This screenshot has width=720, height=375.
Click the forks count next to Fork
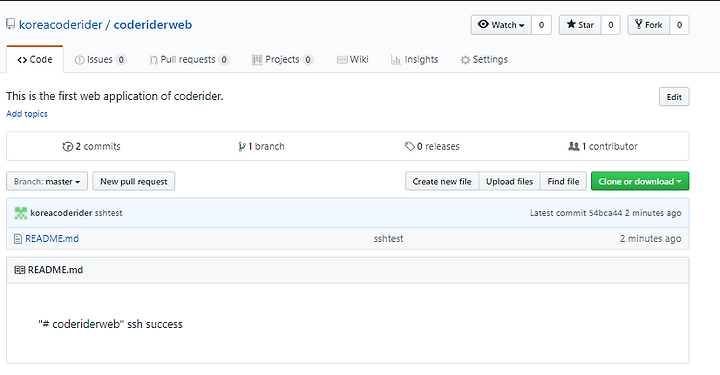tap(679, 25)
